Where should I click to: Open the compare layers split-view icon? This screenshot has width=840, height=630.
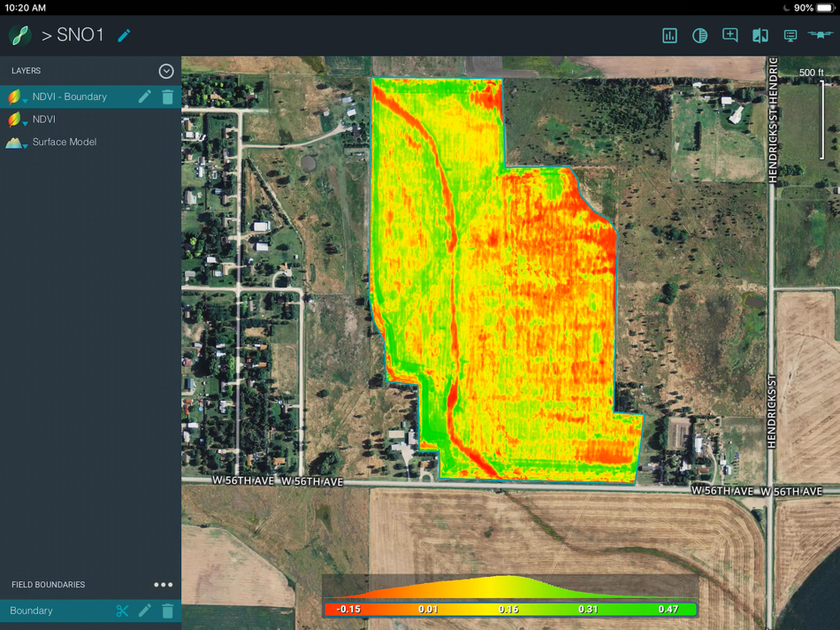[x=760, y=36]
